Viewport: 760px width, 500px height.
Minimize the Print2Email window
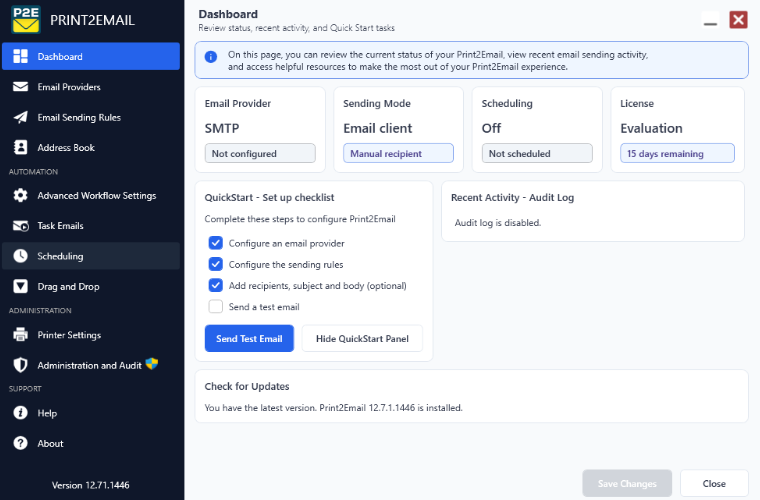(711, 20)
